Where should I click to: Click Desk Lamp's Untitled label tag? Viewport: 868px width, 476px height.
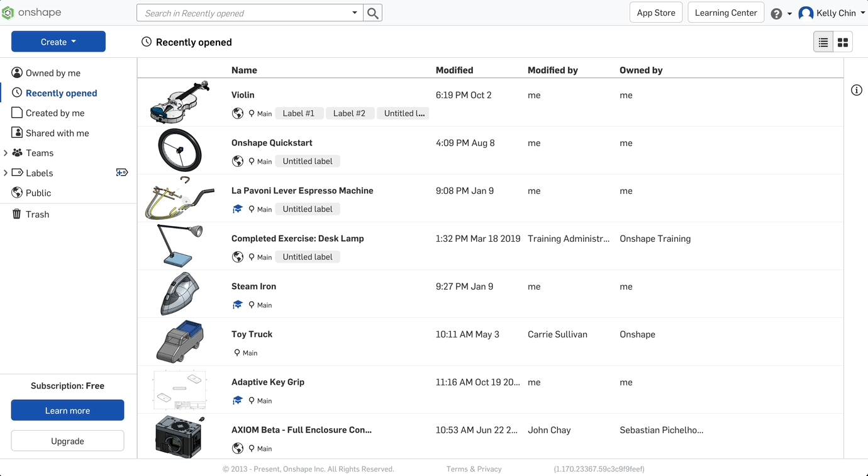[308, 257]
